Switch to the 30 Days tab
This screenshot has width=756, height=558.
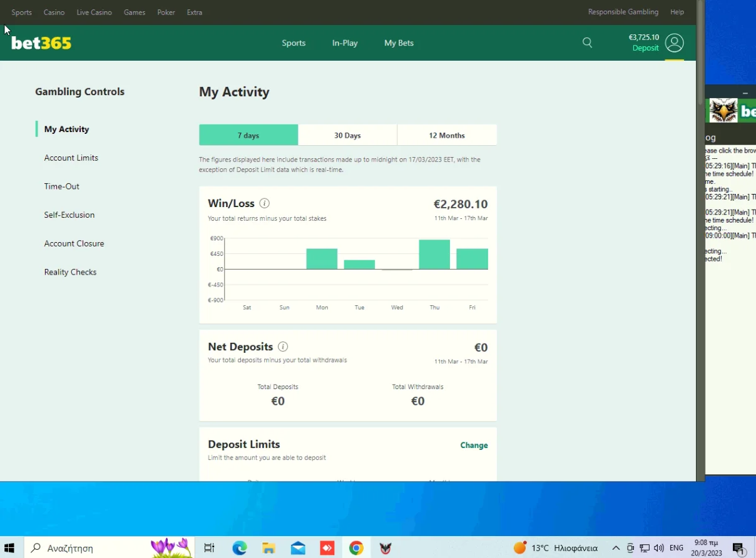[347, 135]
